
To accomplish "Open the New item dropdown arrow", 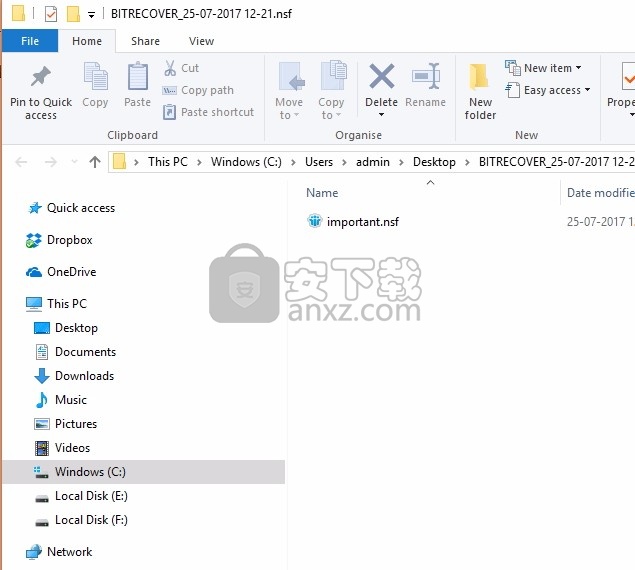I will (578, 68).
